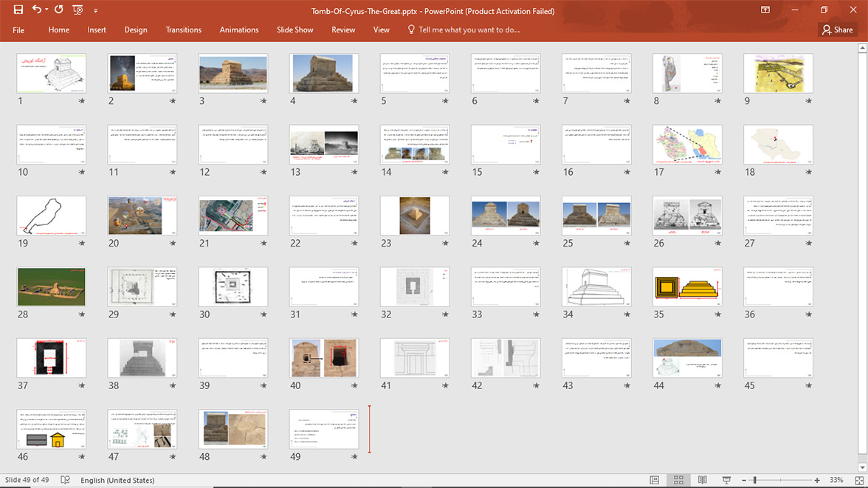The height and width of the screenshot is (488, 868).
Task: Launch Slide Show view from status bar
Action: (726, 480)
